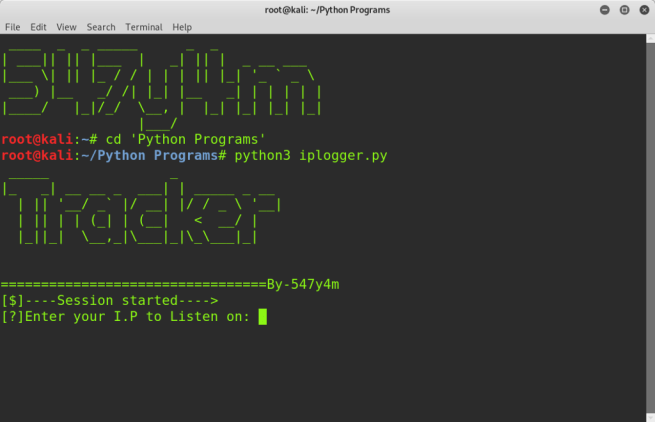This screenshot has width=655, height=422.
Task: Open the Terminal menu
Action: [144, 27]
